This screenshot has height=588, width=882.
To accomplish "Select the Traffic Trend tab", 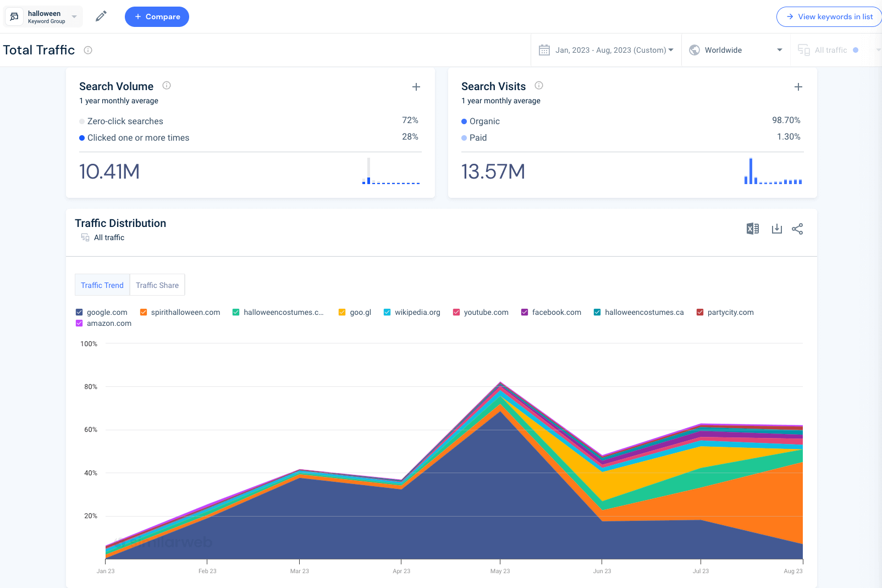I will (x=102, y=285).
